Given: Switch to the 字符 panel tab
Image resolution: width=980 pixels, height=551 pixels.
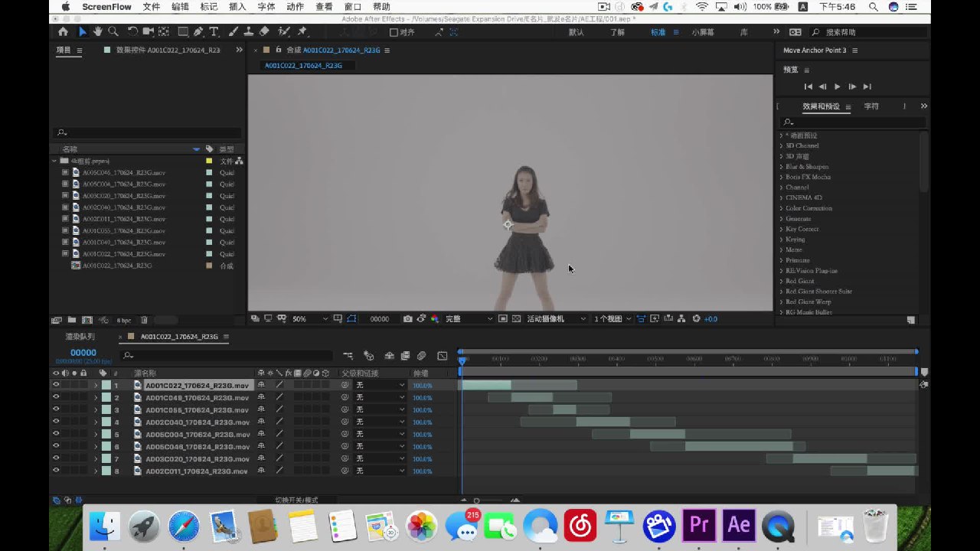Looking at the screenshot, I should click(871, 106).
